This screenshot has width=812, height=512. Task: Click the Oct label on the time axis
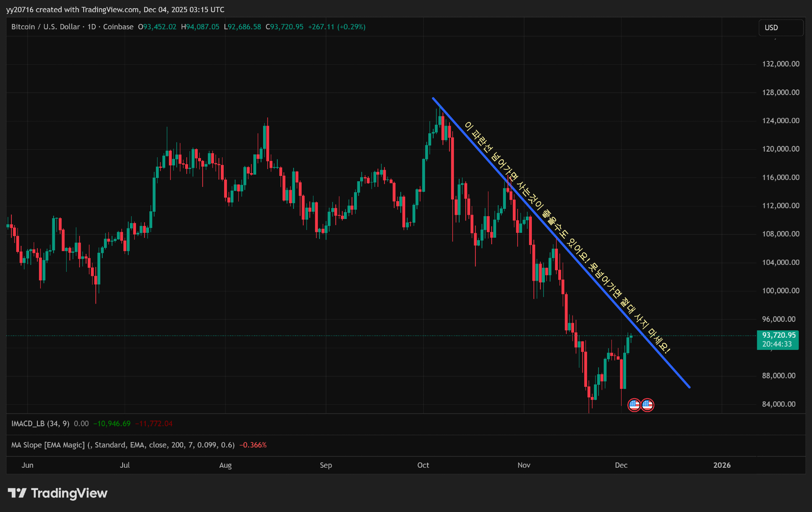(423, 465)
